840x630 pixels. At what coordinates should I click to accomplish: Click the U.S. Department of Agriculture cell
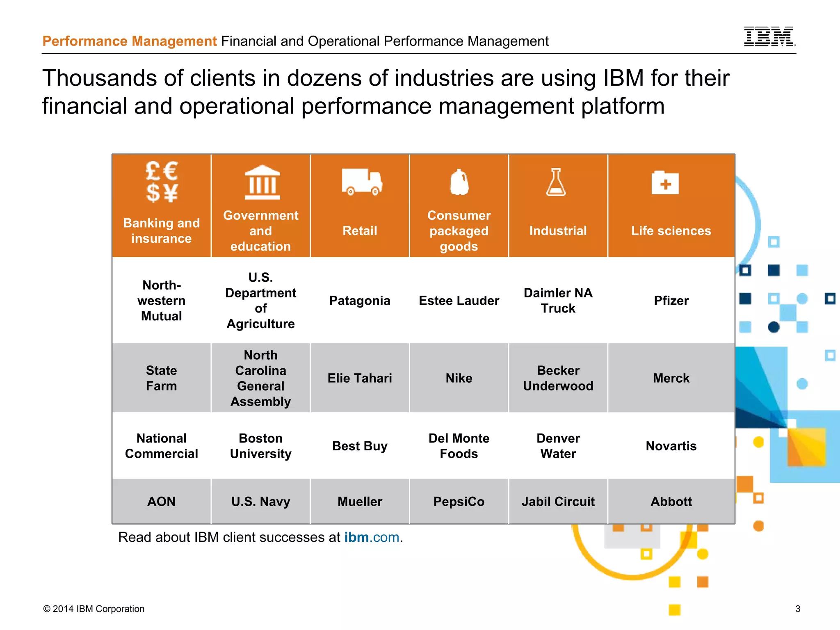click(x=261, y=300)
